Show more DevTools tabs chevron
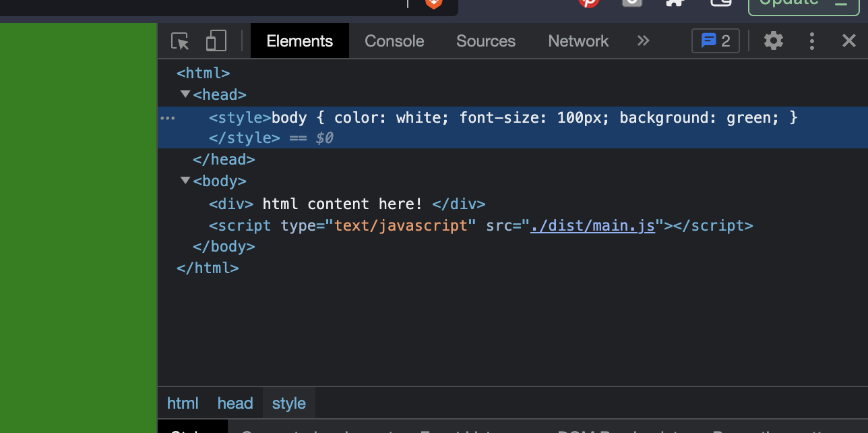868x433 pixels. pos(643,41)
